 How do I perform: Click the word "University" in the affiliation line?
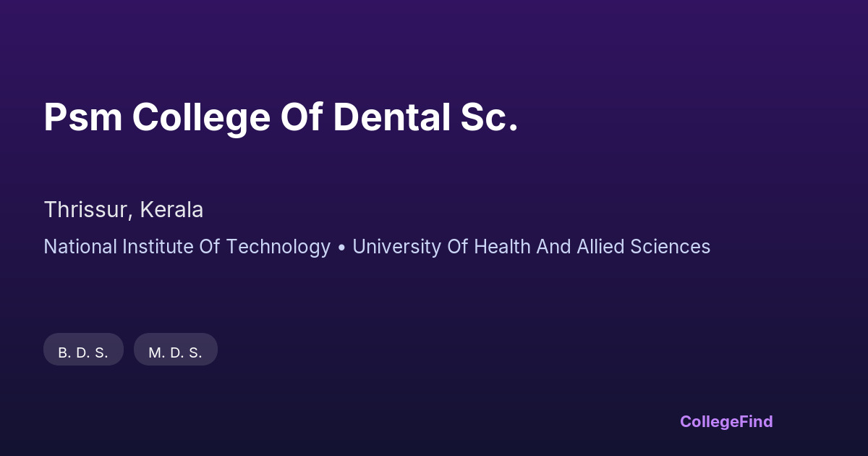click(x=396, y=247)
